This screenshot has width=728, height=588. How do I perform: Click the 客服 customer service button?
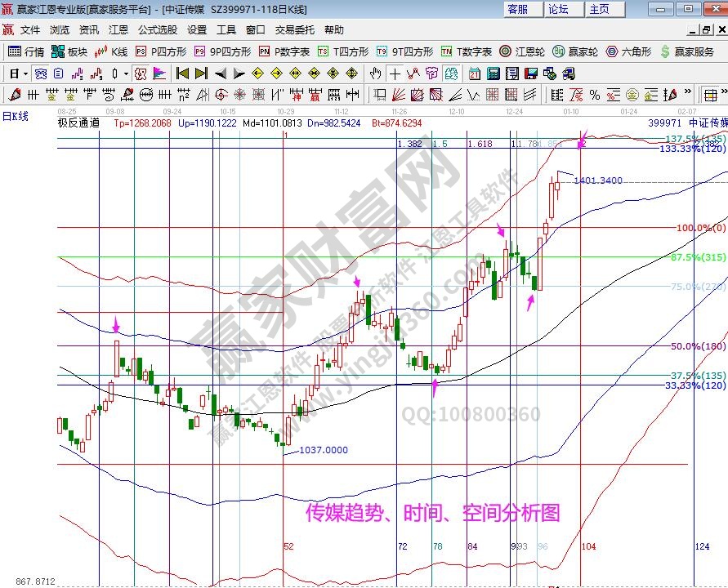(x=517, y=9)
